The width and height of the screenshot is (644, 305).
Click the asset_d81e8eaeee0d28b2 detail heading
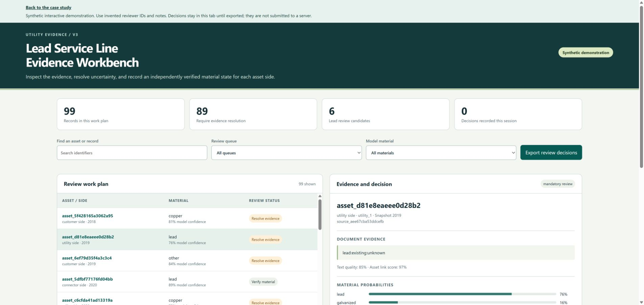(x=378, y=205)
